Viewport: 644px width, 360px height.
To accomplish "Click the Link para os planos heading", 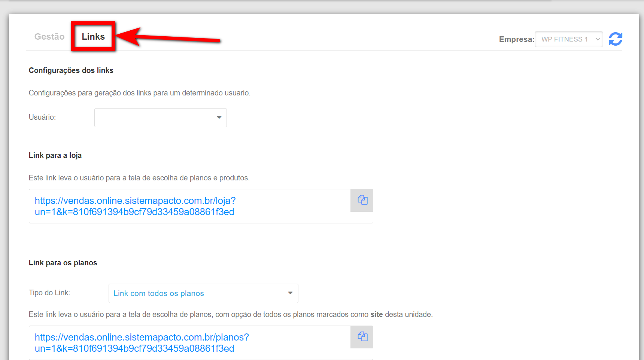I will click(63, 263).
